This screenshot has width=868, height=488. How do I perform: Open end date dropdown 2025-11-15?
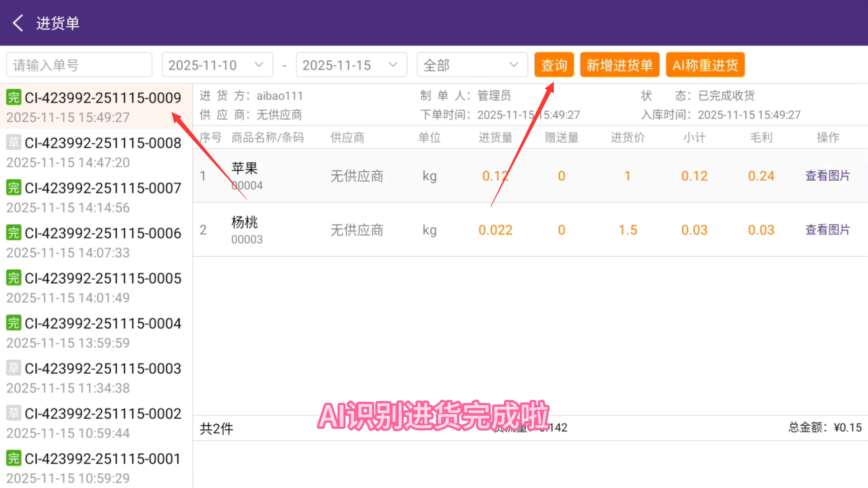pos(351,65)
